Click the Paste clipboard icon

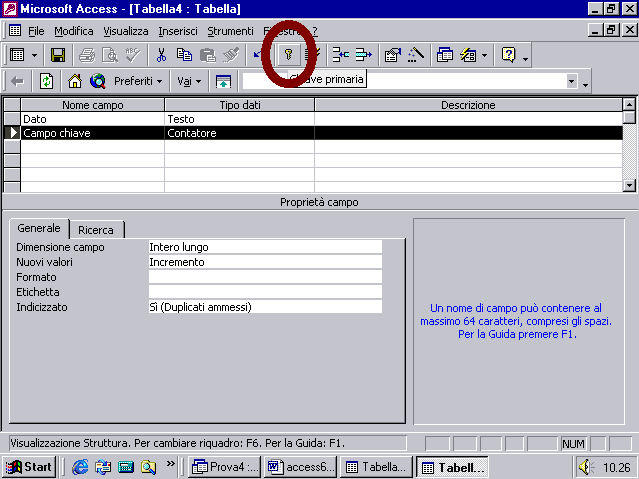208,55
